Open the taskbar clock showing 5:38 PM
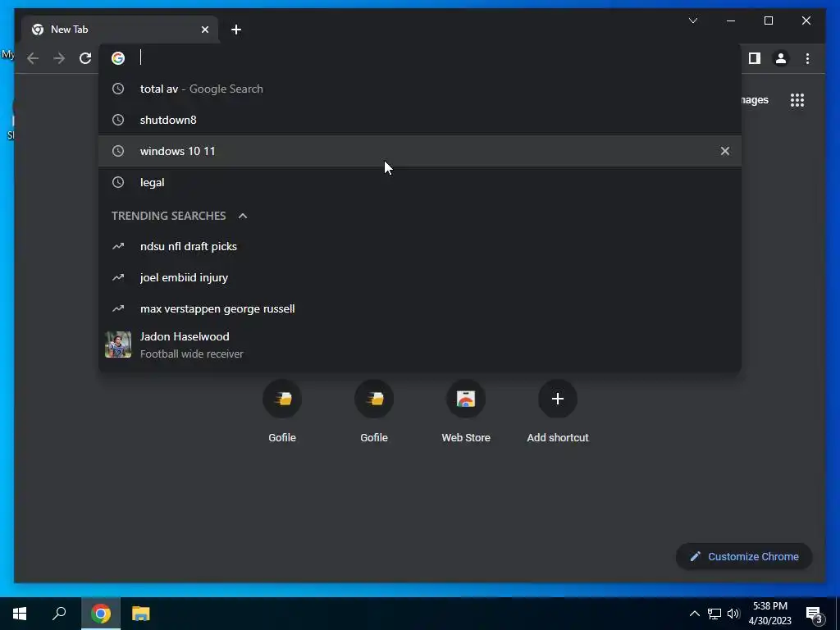The width and height of the screenshot is (840, 630). (769, 614)
